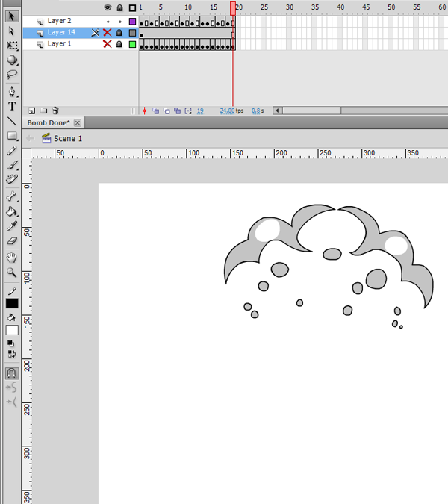The width and height of the screenshot is (448, 504).
Task: Select the Selection (arrow) tool
Action: (12, 16)
